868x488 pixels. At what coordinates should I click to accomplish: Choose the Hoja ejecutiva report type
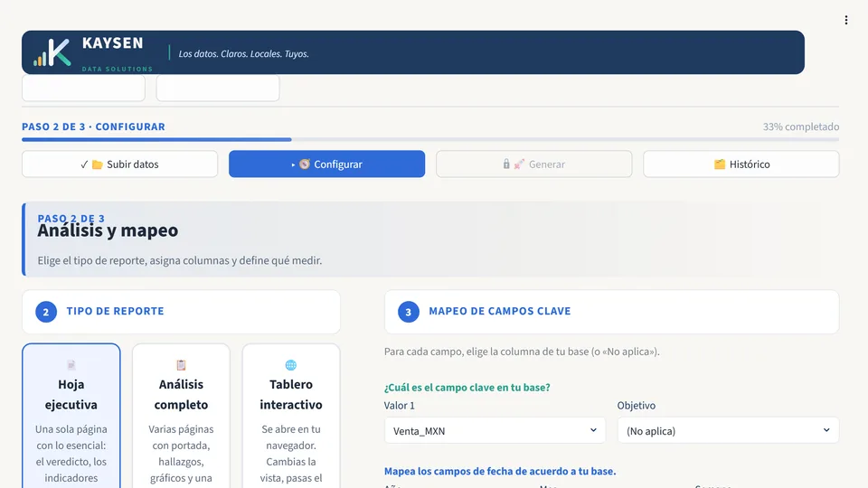coord(71,416)
